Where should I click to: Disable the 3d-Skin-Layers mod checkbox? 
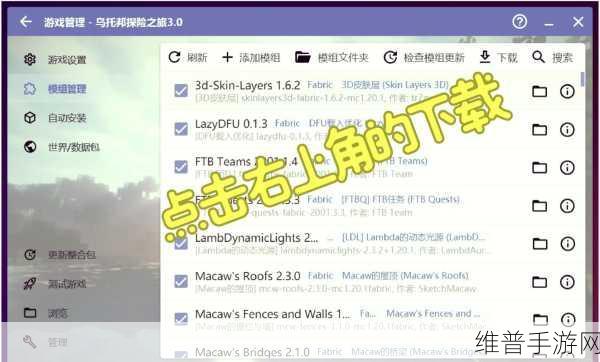click(x=181, y=91)
